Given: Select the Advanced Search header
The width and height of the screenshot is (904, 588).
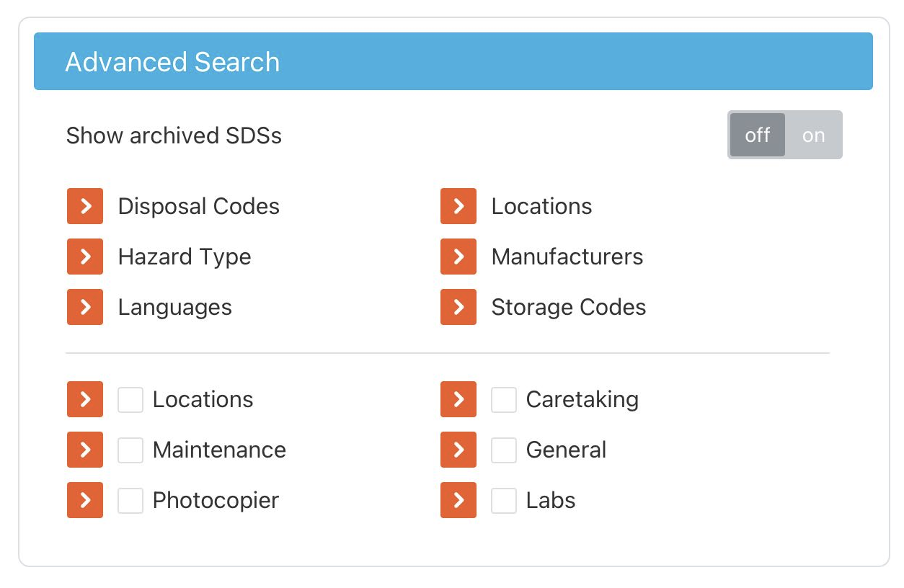Looking at the screenshot, I should pyautogui.click(x=172, y=62).
